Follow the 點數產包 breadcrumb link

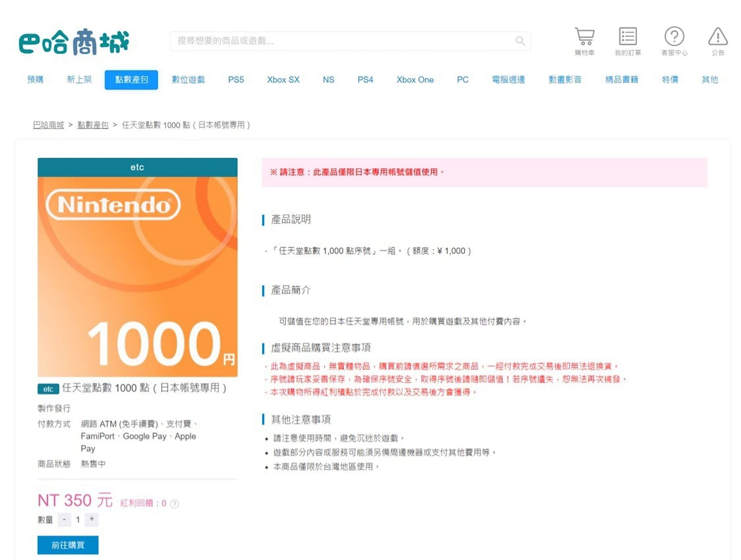(93, 125)
